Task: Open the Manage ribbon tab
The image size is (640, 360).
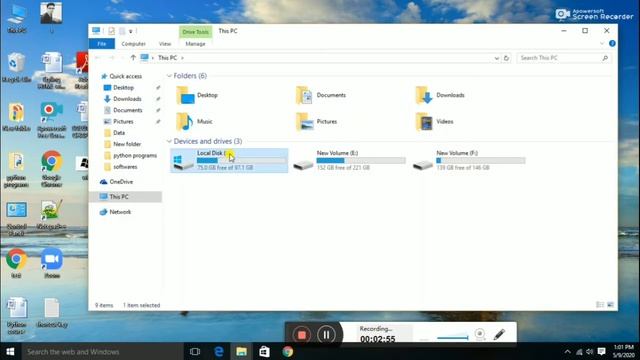Action: click(x=195, y=44)
